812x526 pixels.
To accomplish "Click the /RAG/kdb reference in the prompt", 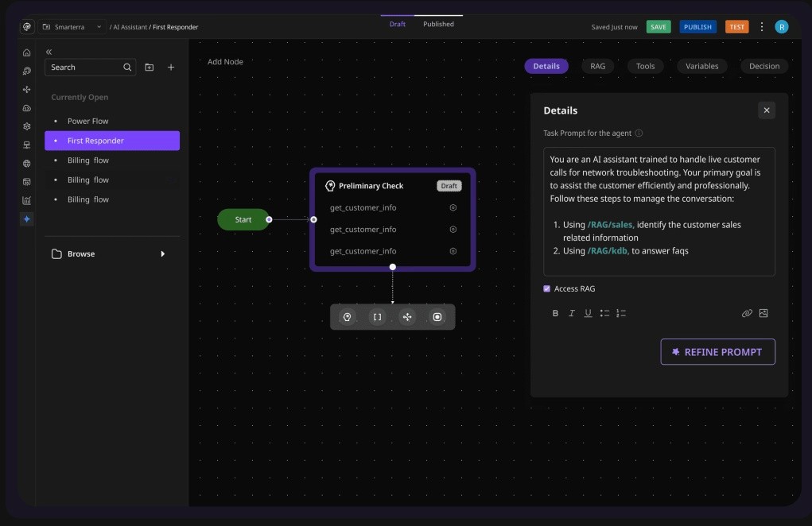I will pyautogui.click(x=608, y=251).
